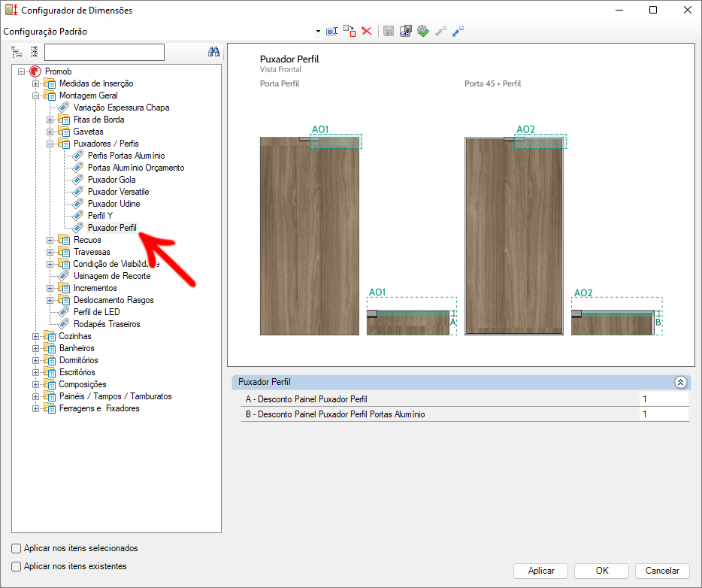The image size is (702, 588).
Task: Click the Porta 45 + Perfil door preview
Action: click(514, 236)
